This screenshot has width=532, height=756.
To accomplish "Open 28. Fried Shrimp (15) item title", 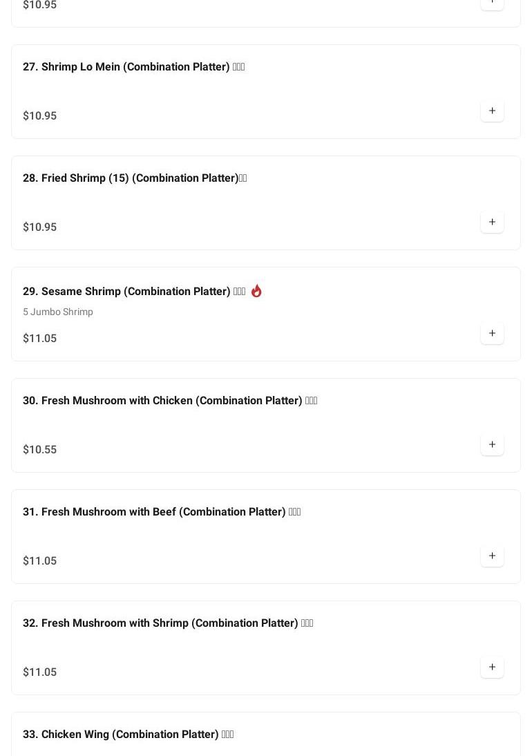I will tap(135, 178).
